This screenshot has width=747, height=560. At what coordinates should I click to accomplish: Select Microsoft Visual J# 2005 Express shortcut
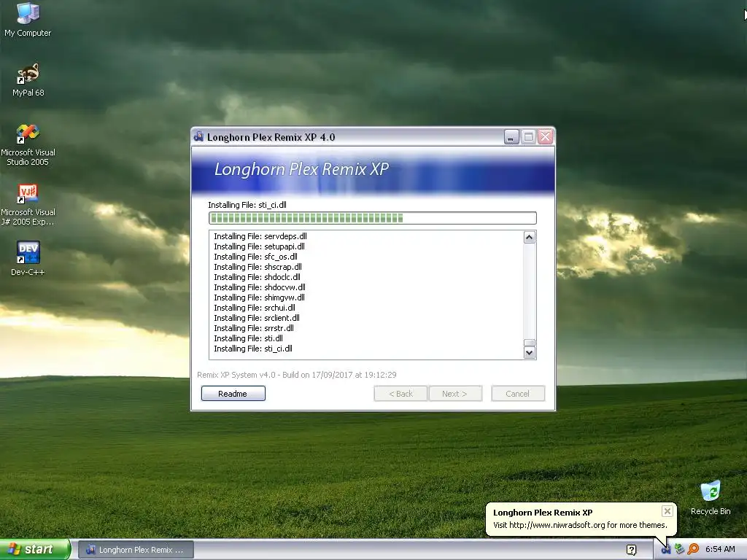pos(28,205)
